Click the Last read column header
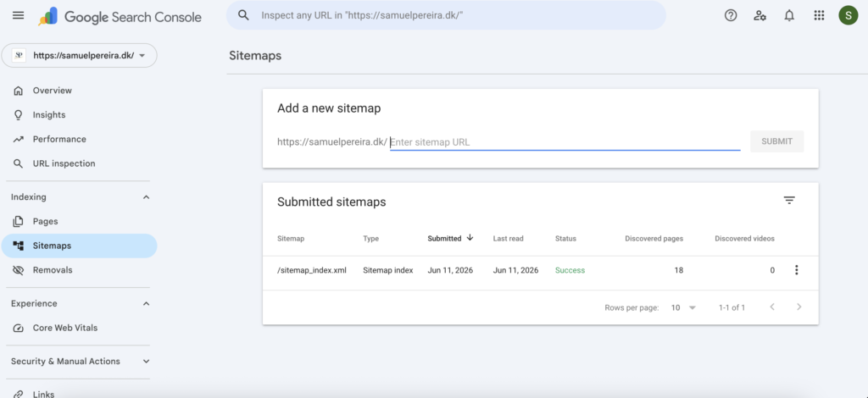 (509, 238)
